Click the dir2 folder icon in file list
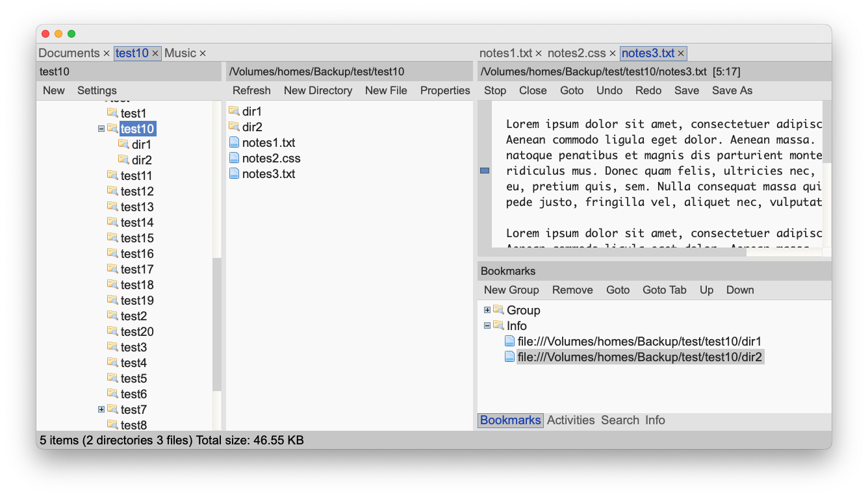Screen dimensions: 868x497 (234, 127)
